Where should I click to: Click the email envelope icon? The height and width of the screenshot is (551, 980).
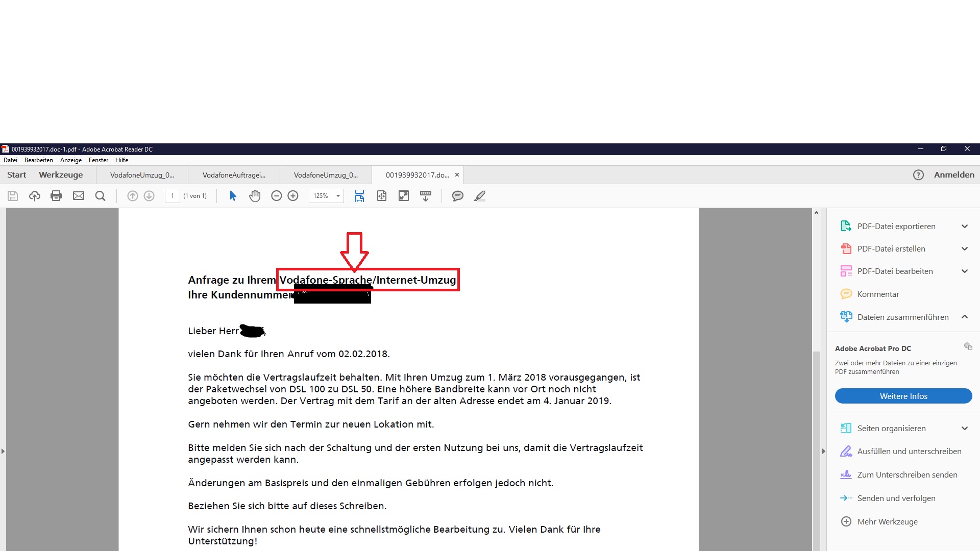(x=79, y=196)
